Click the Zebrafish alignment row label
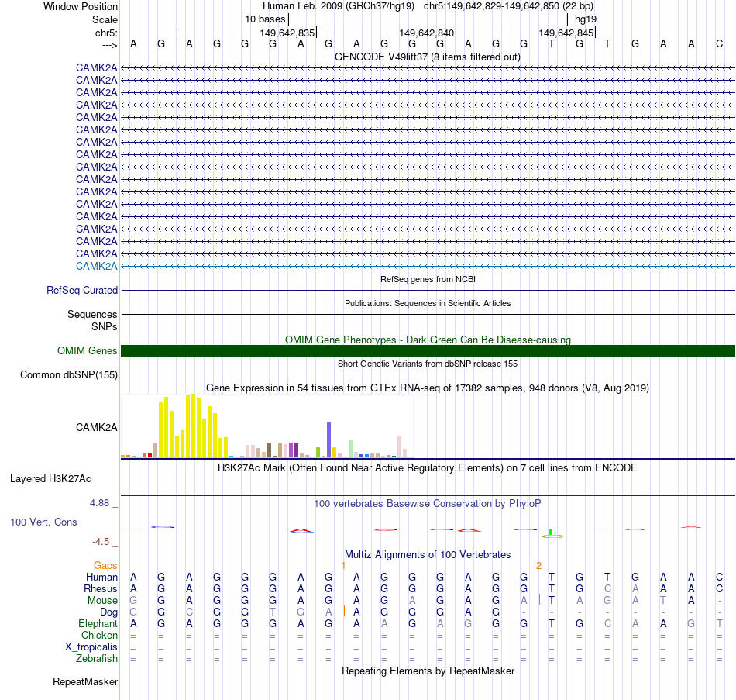 pyautogui.click(x=97, y=659)
